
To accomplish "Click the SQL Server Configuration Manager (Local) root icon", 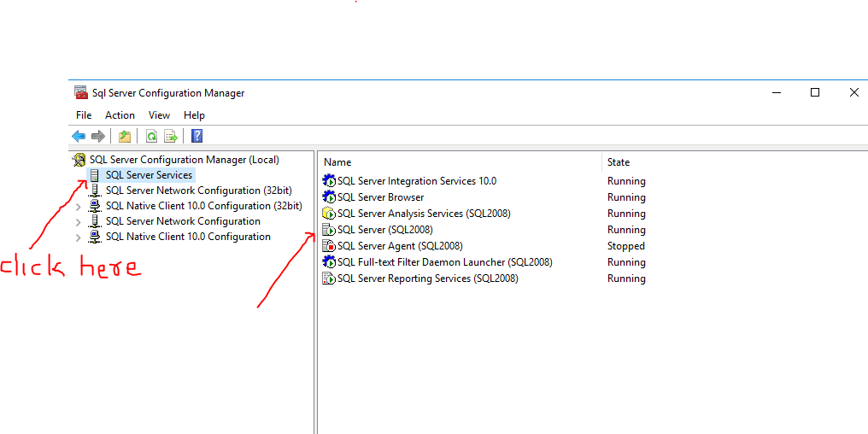I will 79,160.
